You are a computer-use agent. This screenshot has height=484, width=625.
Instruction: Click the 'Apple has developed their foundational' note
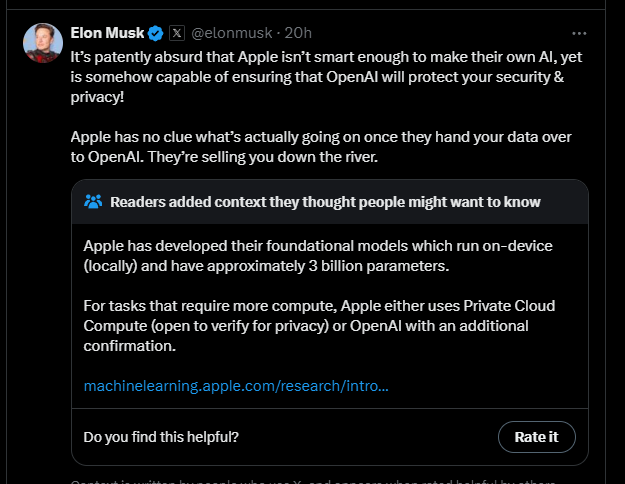(318, 256)
